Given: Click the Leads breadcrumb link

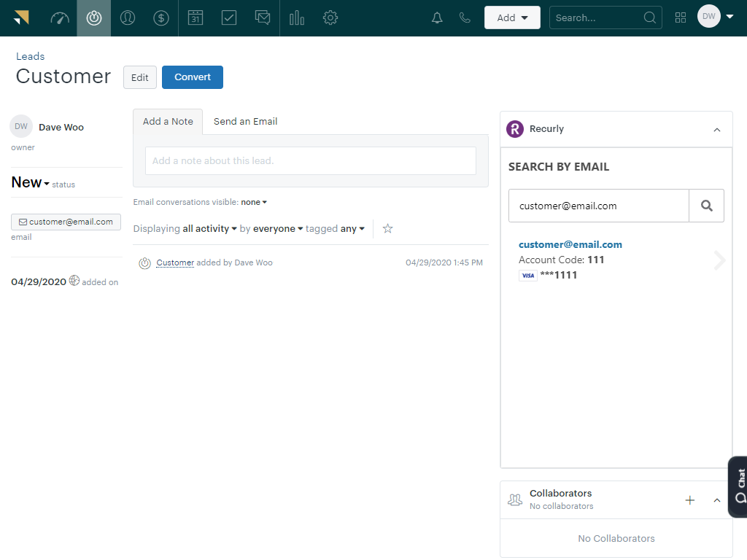Looking at the screenshot, I should point(31,56).
